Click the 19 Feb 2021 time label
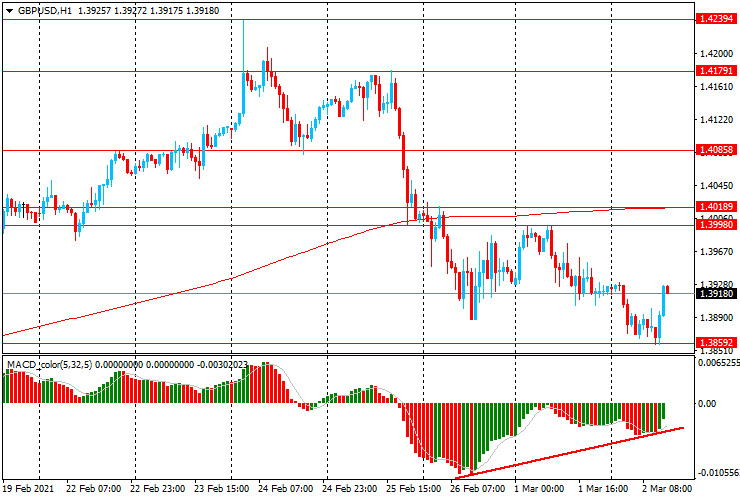The height and width of the screenshot is (500, 740). pyautogui.click(x=28, y=488)
